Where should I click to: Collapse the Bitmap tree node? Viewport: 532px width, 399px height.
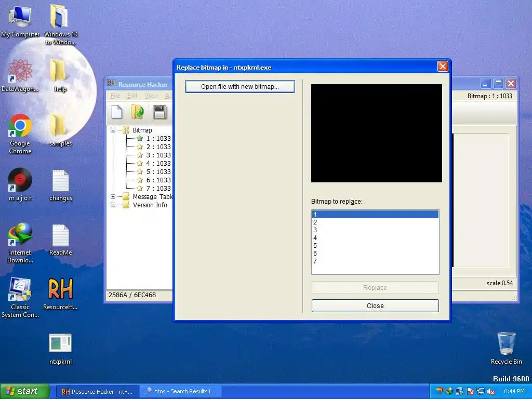[113, 130]
